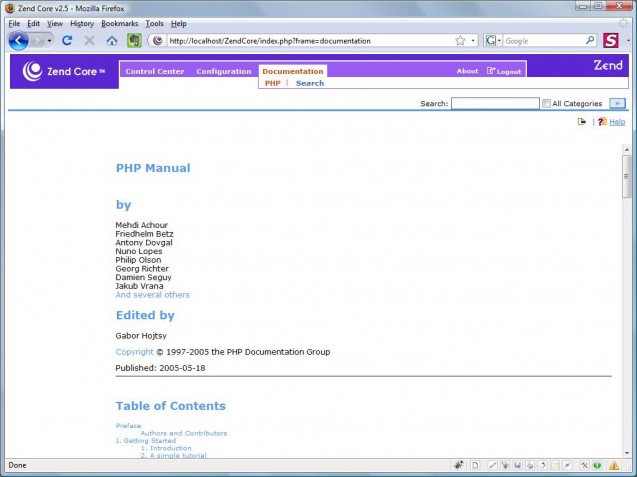This screenshot has height=477, width=637.
Task: Click the red S toolbar icon
Action: (x=611, y=40)
